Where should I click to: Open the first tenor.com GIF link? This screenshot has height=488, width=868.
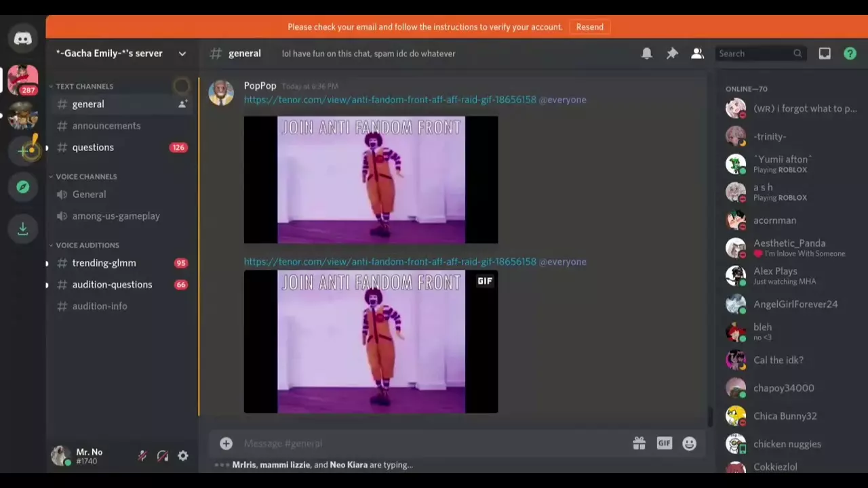390,100
